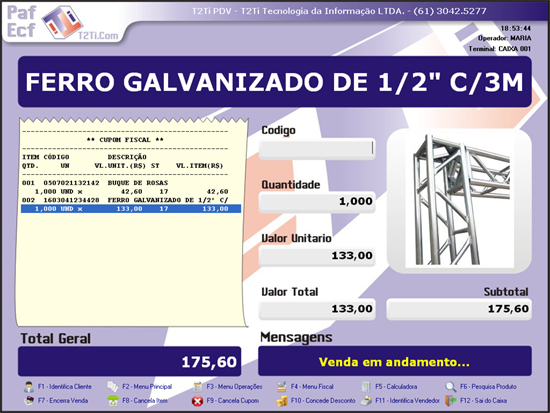
Task: Select highlighted coupon row 1,000 UND x 133,00
Action: pos(131,209)
